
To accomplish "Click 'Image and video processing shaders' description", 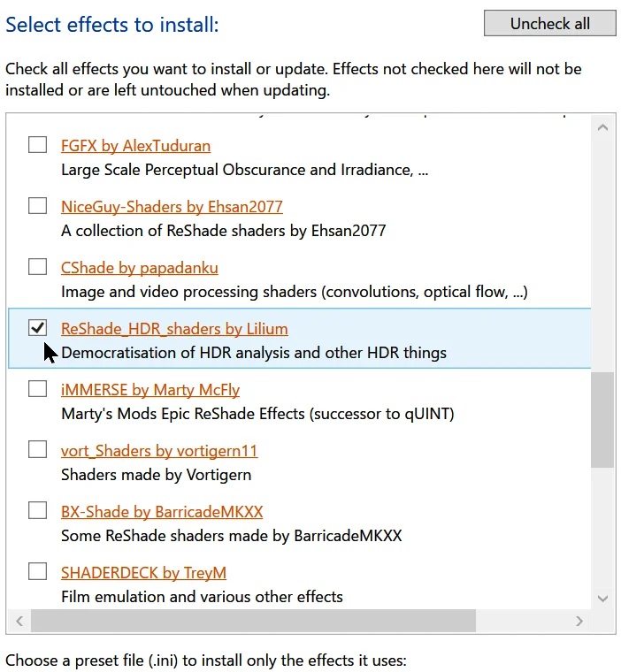I will [x=295, y=293].
